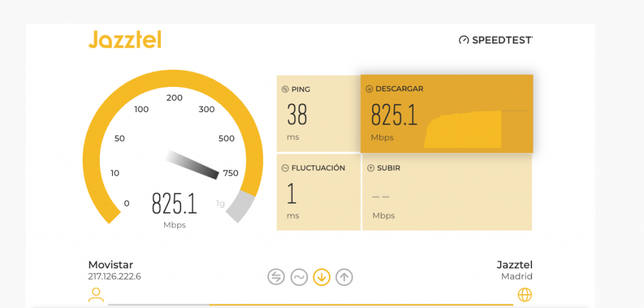Screen dimensions: 644x308
Task: Click the 1g mark on the gauge
Action: [221, 203]
